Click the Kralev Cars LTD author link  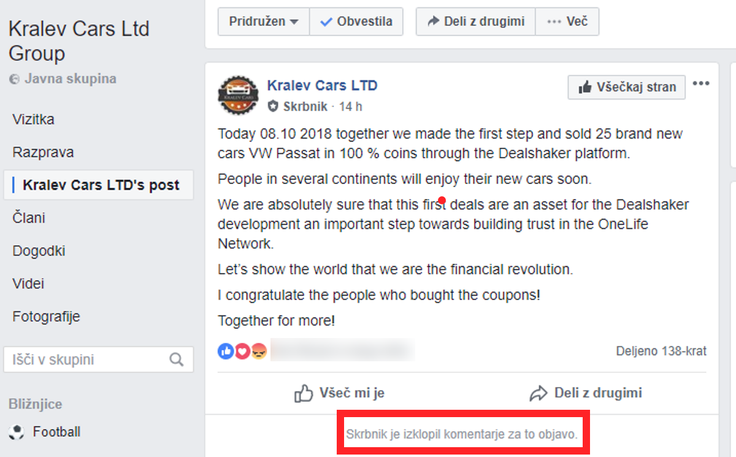pyautogui.click(x=322, y=85)
